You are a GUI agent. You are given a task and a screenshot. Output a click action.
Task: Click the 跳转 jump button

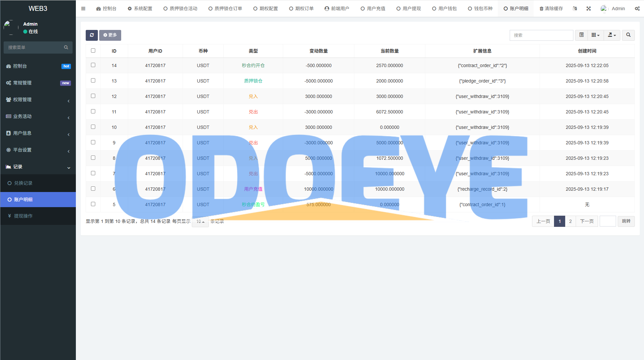coord(626,221)
